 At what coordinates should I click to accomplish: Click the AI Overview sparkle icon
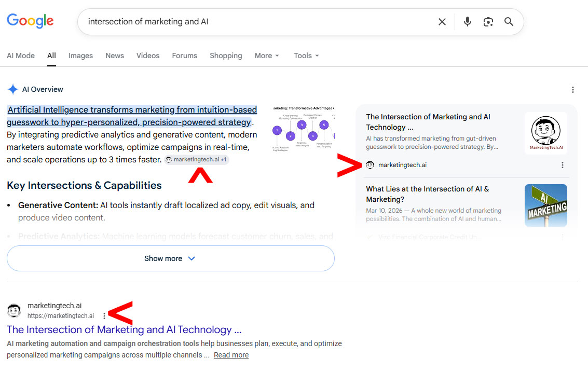13,89
